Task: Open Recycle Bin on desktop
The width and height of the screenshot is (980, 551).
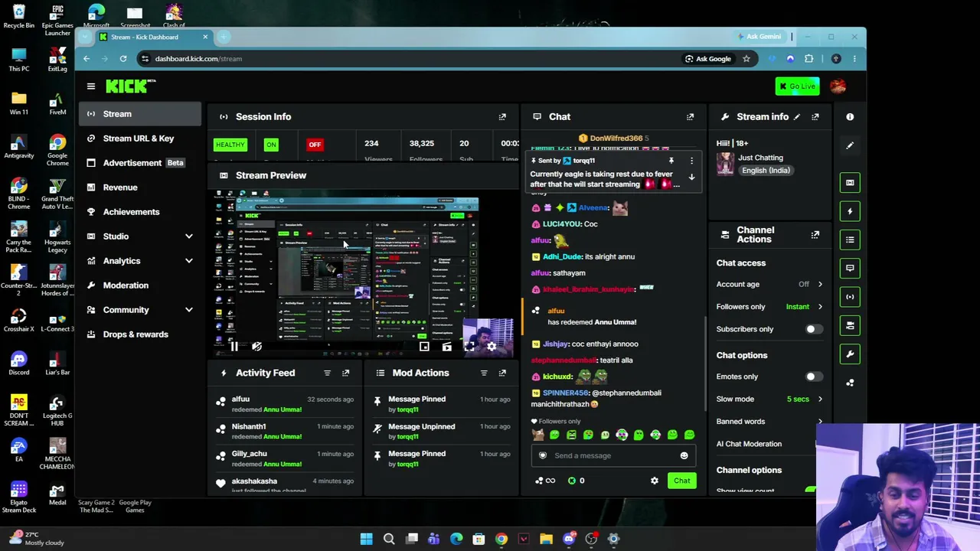Action: click(x=19, y=16)
